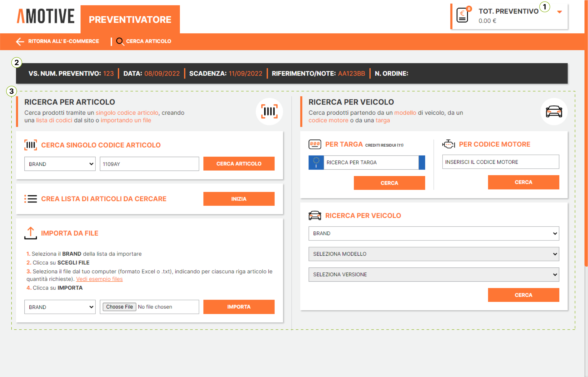Click the list icon beside Crea Lista
The width and height of the screenshot is (588, 377).
[x=31, y=199]
